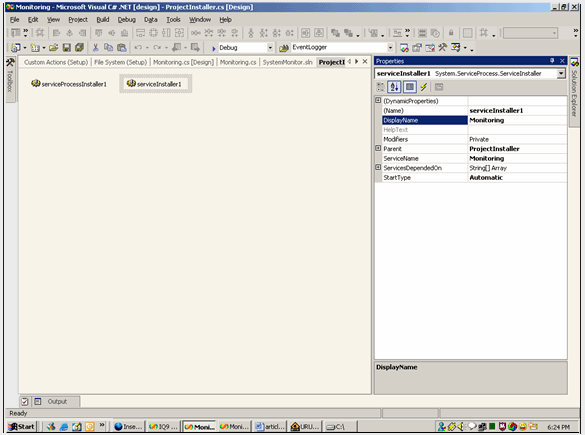This screenshot has width=585, height=435.
Task: Toggle Alphabetic sort in Properties panel
Action: click(394, 87)
